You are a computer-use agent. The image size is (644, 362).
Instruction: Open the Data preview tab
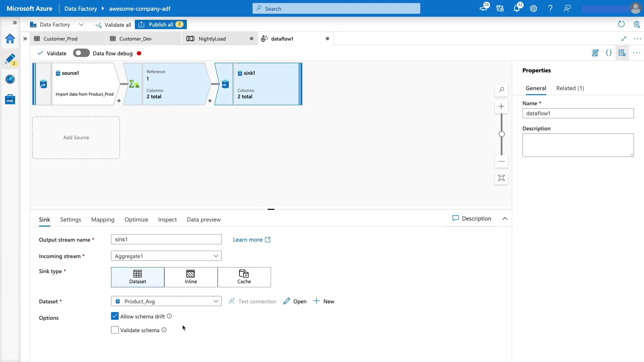204,220
